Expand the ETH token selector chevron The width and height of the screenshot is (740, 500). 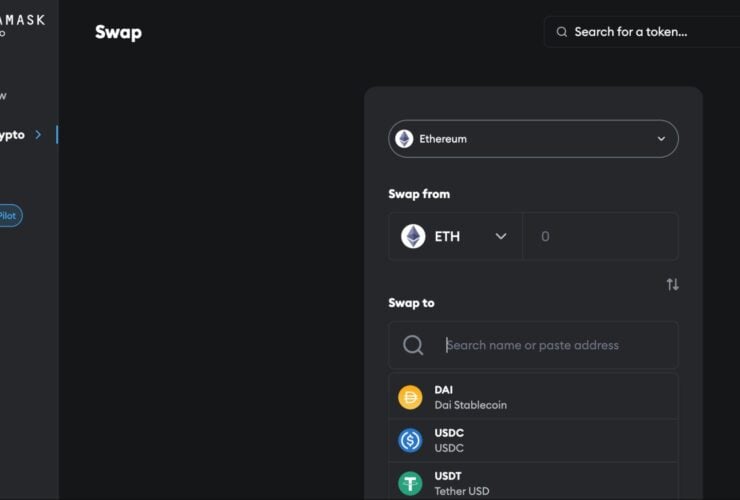click(501, 236)
